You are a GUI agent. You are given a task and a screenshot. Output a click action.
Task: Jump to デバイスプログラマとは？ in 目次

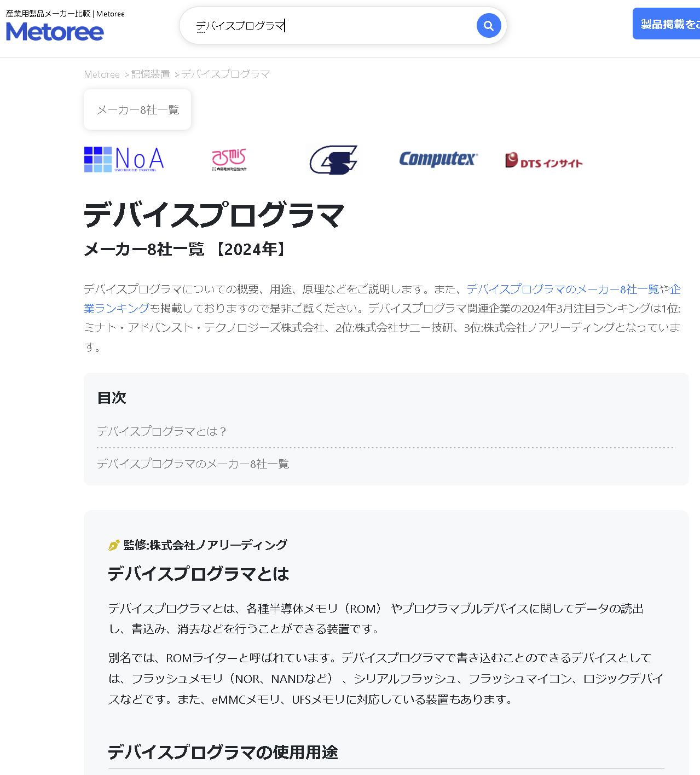coord(161,431)
